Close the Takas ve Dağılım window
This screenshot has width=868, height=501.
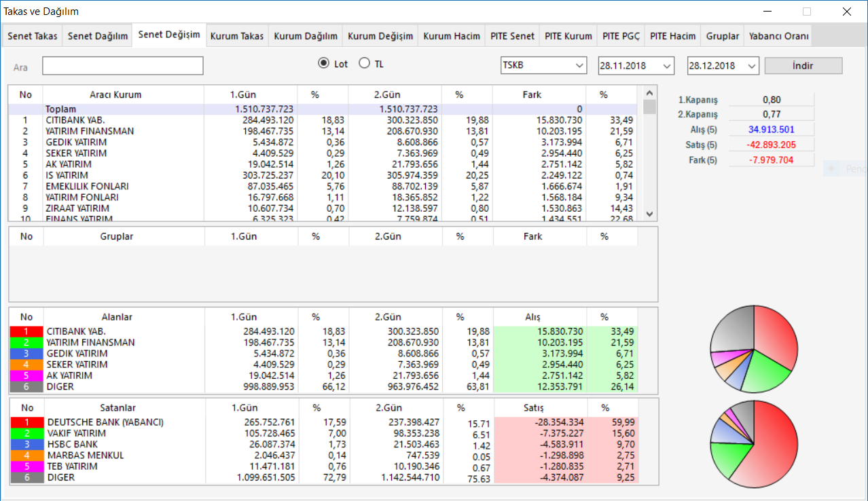pos(847,12)
